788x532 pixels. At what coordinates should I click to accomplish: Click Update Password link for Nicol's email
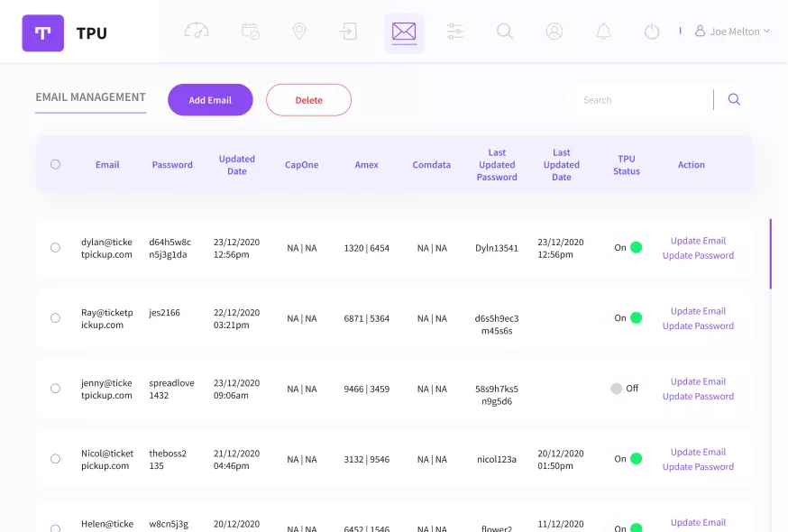[x=698, y=467]
